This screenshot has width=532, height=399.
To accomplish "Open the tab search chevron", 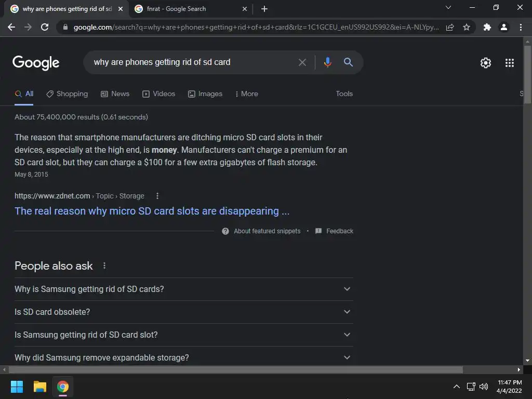I will point(448,7).
